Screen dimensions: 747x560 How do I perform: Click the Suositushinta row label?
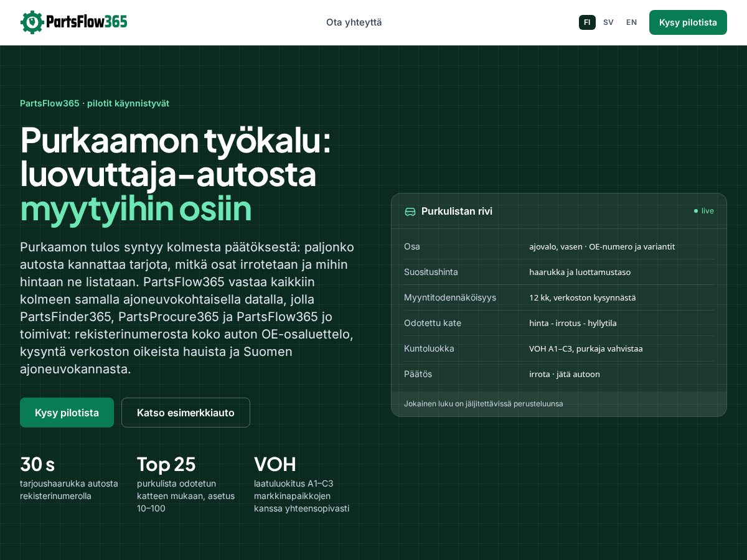431,272
